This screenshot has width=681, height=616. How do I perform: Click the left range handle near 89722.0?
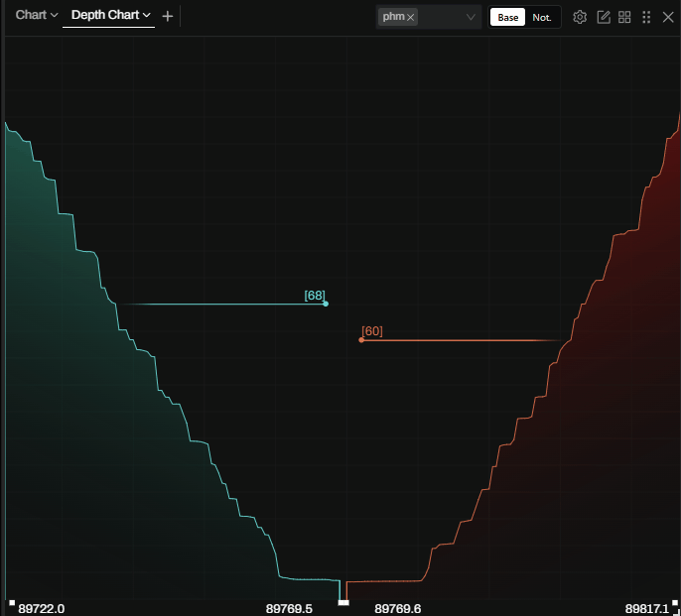(x=12, y=602)
